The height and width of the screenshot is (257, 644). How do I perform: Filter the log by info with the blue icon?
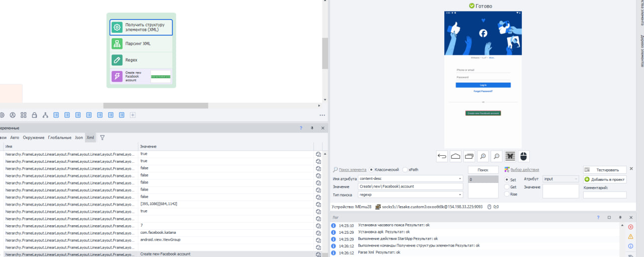[x=630, y=246]
